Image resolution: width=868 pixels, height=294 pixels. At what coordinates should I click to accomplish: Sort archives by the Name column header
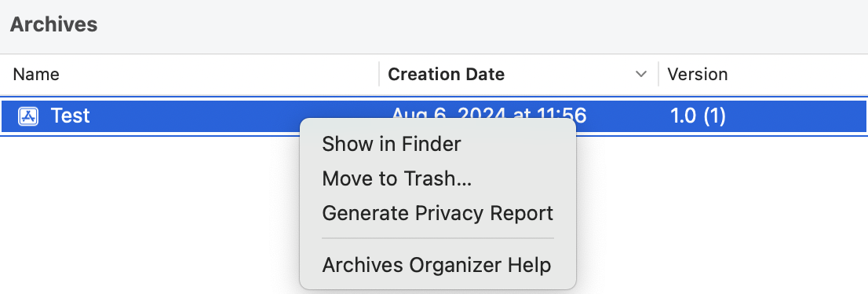pyautogui.click(x=36, y=75)
